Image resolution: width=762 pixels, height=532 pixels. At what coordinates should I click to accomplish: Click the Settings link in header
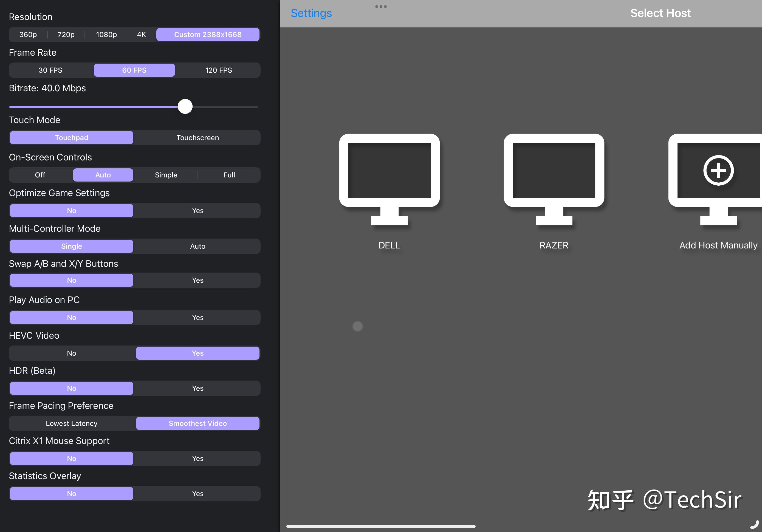click(311, 13)
